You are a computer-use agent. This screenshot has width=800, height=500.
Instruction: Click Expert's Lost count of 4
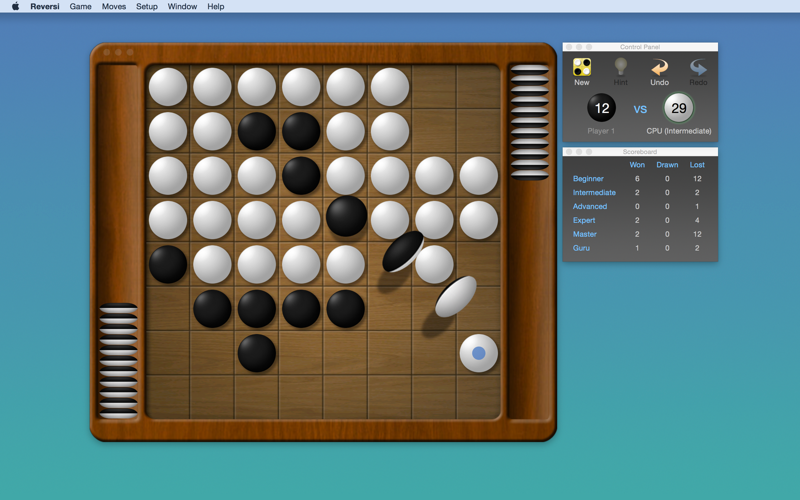point(697,220)
